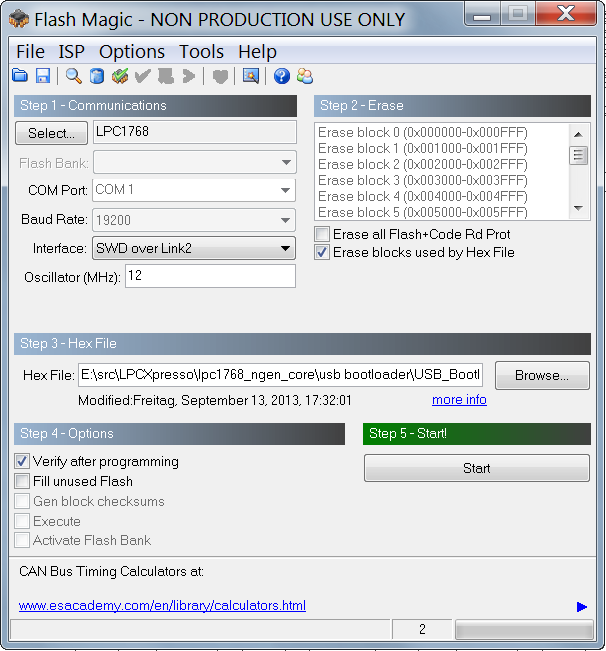
Task: Select Erase block 2 row
Action: (423, 164)
